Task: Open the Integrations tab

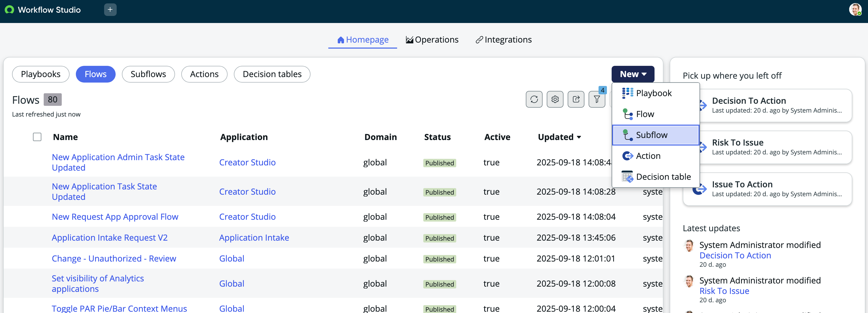Action: point(503,40)
